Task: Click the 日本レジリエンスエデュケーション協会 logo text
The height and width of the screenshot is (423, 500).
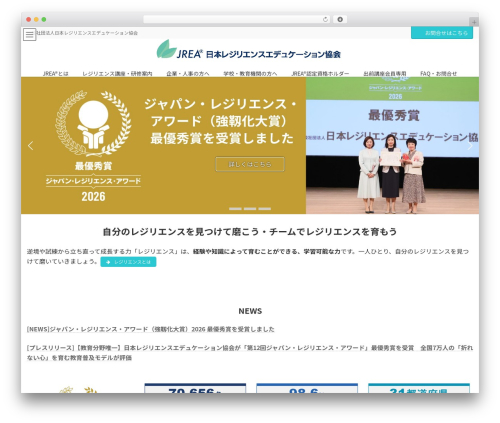Action: (x=273, y=54)
